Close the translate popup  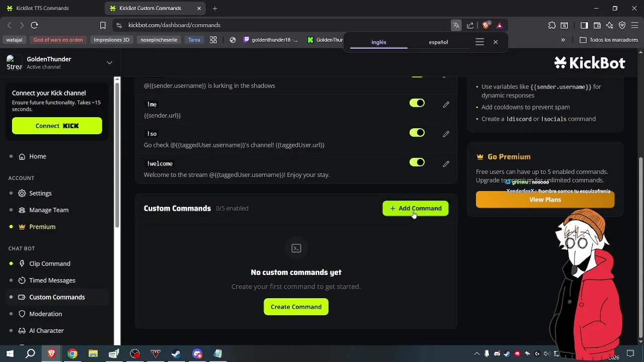[x=496, y=42]
